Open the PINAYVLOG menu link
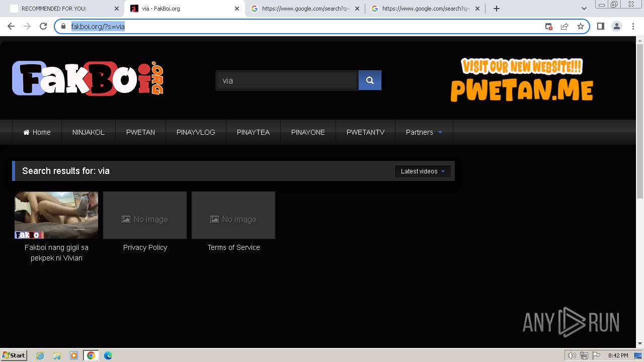 coord(196,132)
